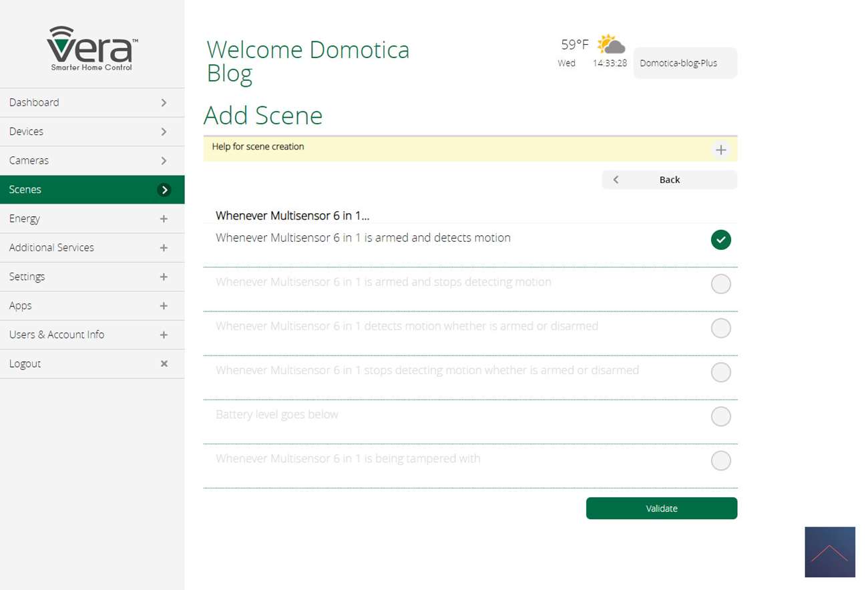Click the weather icon next to the temperature

pyautogui.click(x=611, y=45)
